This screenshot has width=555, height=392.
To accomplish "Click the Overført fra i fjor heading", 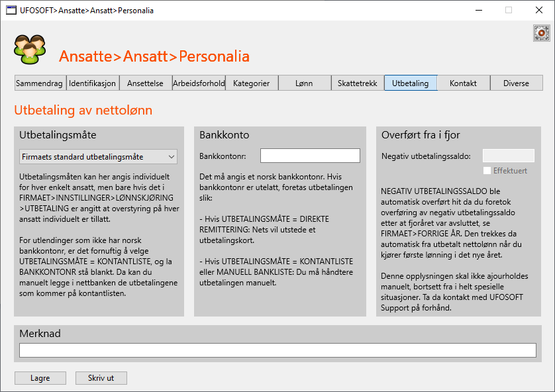I will (421, 135).
